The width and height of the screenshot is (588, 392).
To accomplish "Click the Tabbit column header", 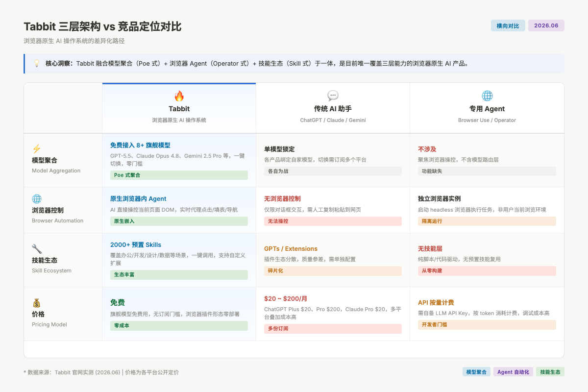I will coord(179,108).
